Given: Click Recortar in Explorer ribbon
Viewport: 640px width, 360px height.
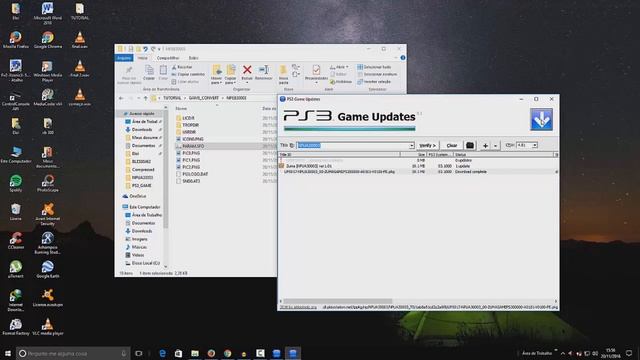Looking at the screenshot, I should [x=182, y=67].
